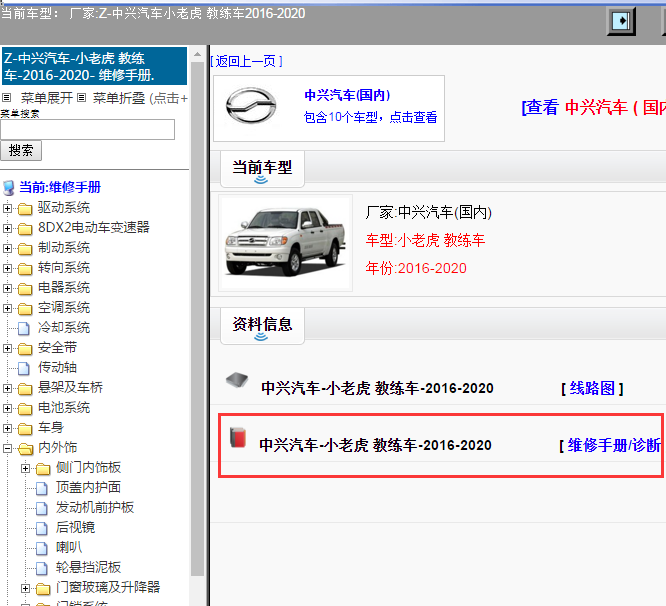Expand the 电池系统 tree node
Screen dimensions: 666x606
click(x=7, y=408)
